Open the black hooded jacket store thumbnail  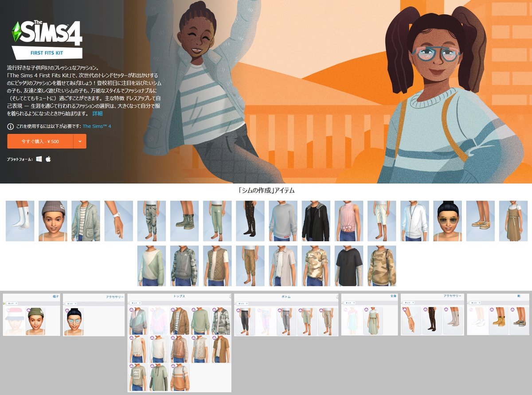pos(316,221)
